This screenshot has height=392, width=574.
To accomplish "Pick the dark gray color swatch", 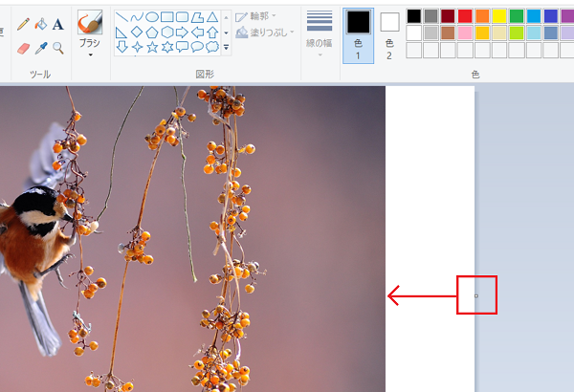I will pyautogui.click(x=431, y=16).
